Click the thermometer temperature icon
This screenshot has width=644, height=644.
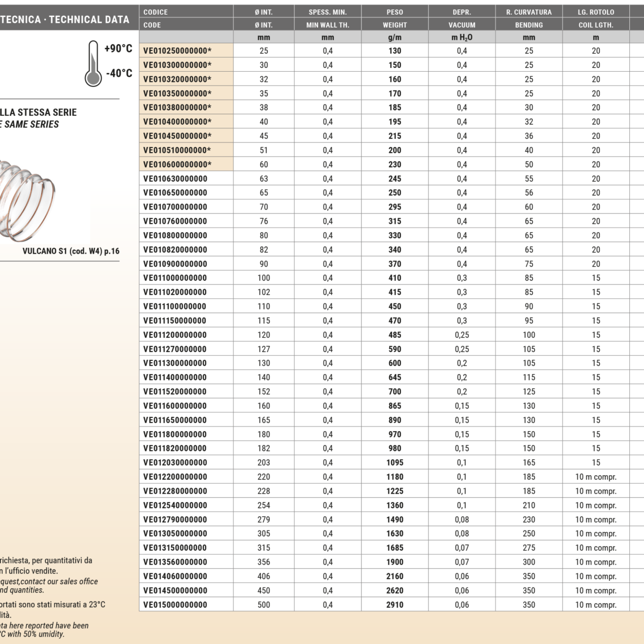pos(93,62)
